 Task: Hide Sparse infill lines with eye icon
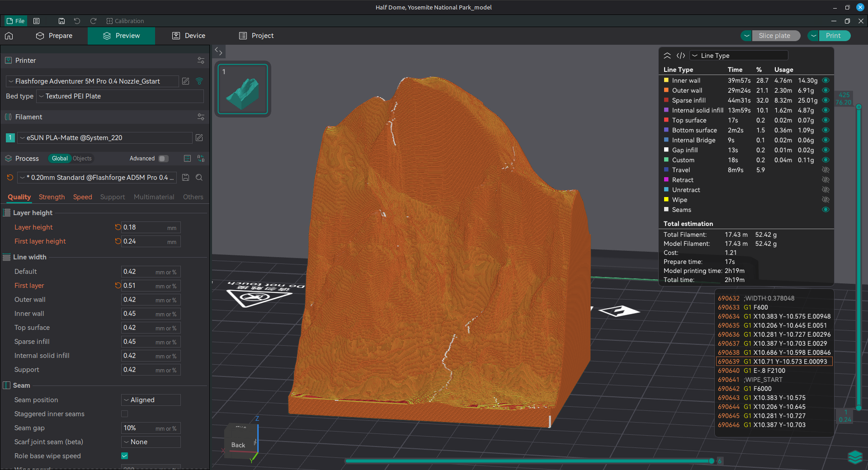pyautogui.click(x=826, y=100)
